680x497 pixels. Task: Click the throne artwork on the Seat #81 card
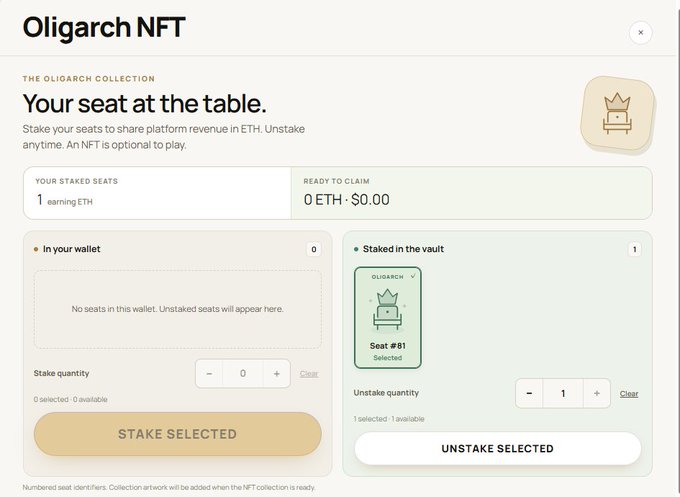[x=387, y=310]
